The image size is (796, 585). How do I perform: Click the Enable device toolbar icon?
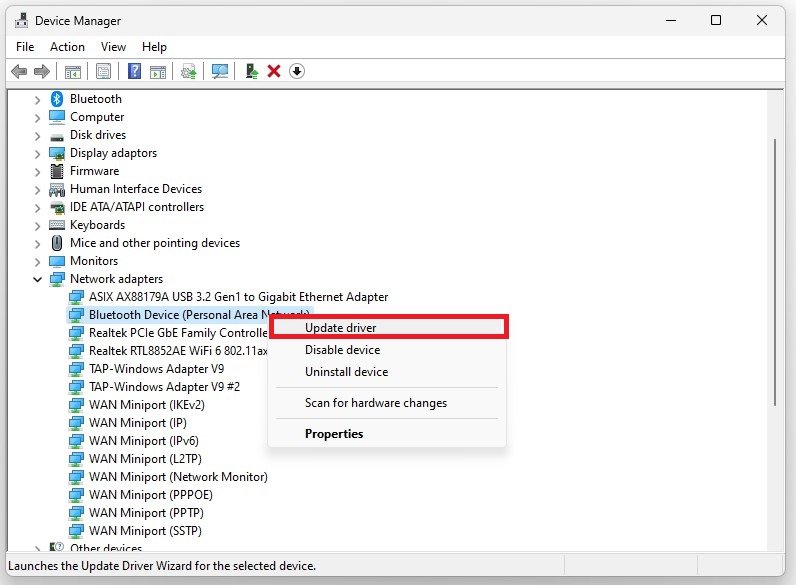pos(251,71)
